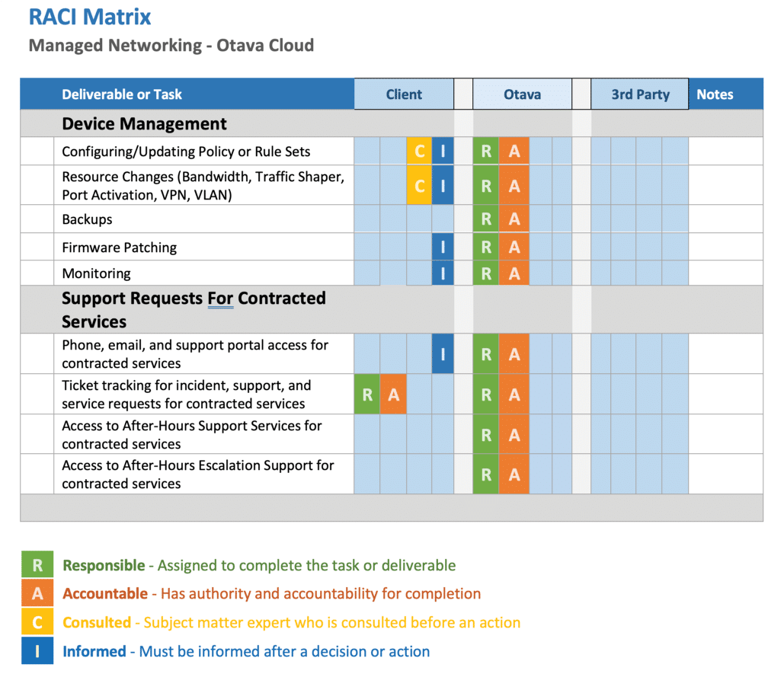Screen dimensions: 784x674
Task: Click Client R cell in Ticket tracking row
Action: (x=367, y=394)
